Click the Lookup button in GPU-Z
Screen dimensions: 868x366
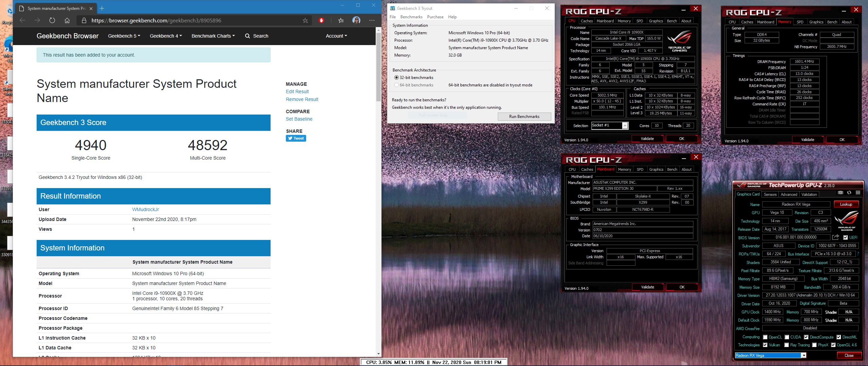(846, 204)
